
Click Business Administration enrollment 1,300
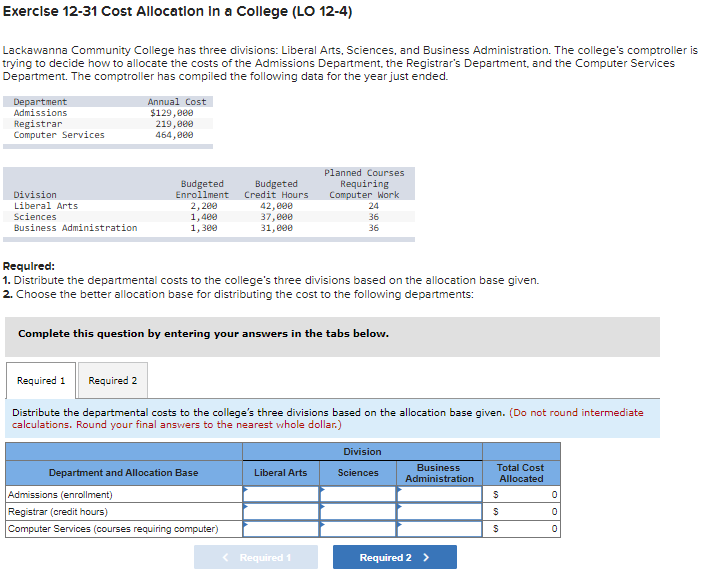(x=204, y=228)
